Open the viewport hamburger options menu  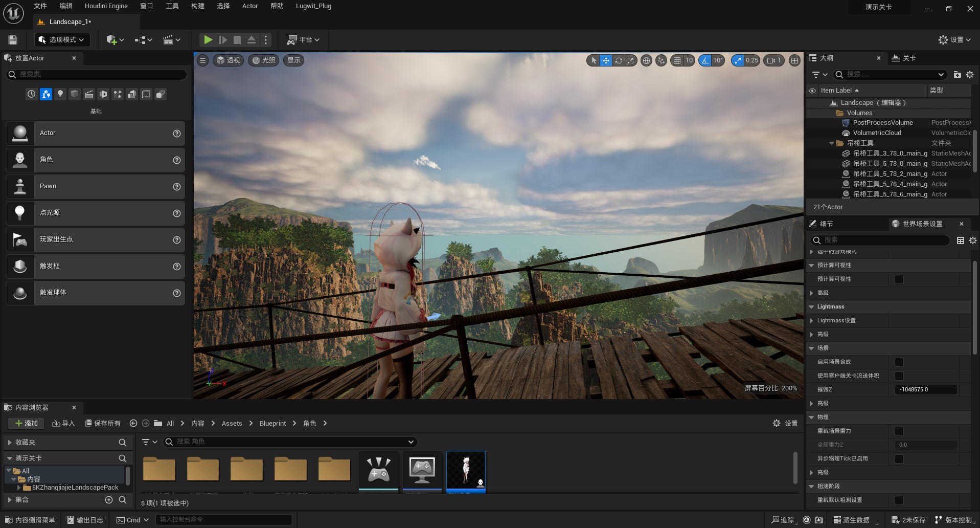[x=203, y=60]
